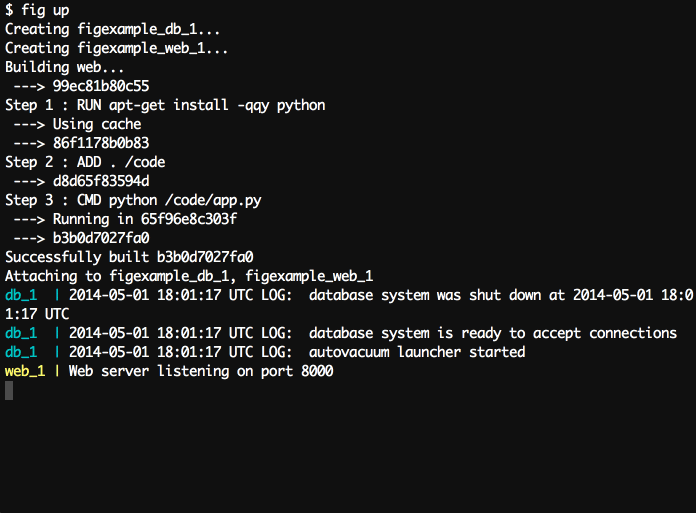
Task: Click the Step 1 apt-get install line
Action: 165,105
